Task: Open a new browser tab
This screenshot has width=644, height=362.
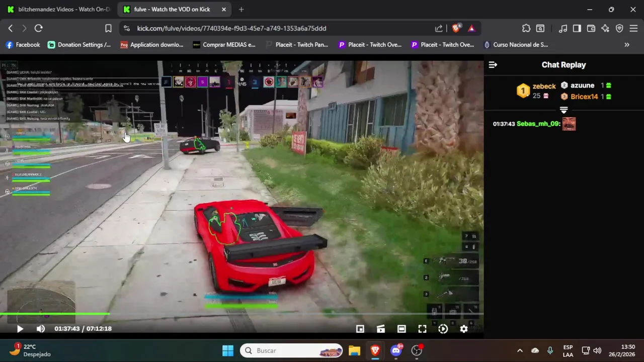Action: click(x=242, y=10)
